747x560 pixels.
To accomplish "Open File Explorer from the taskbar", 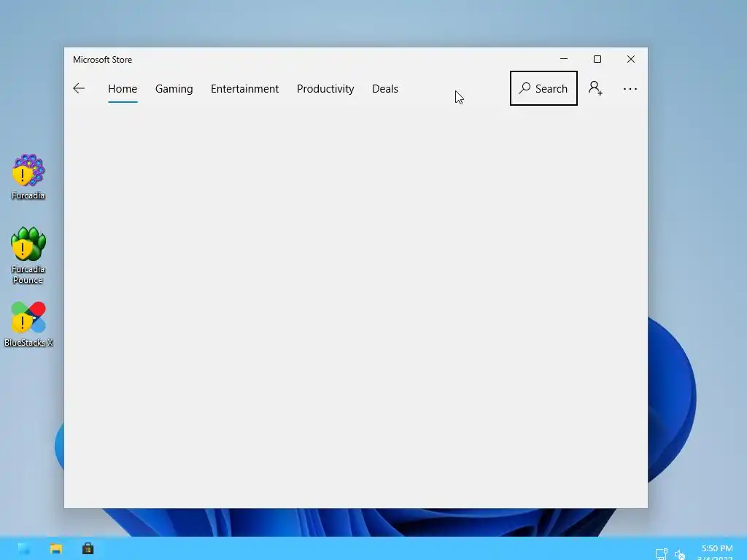I will [x=56, y=548].
